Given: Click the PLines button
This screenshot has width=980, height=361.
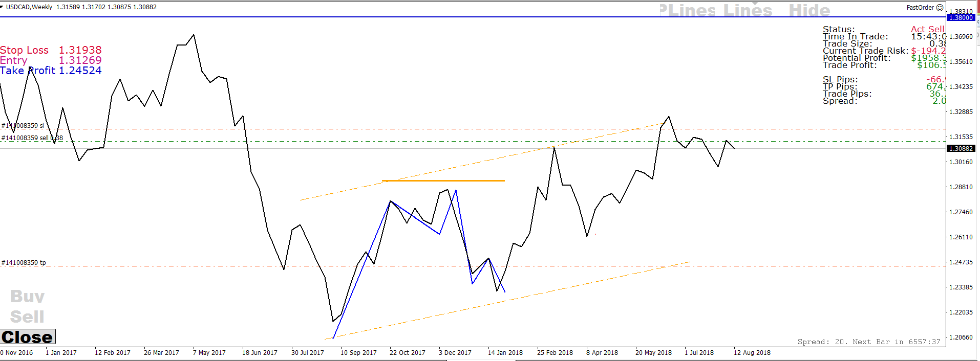Looking at the screenshot, I should coord(687,10).
